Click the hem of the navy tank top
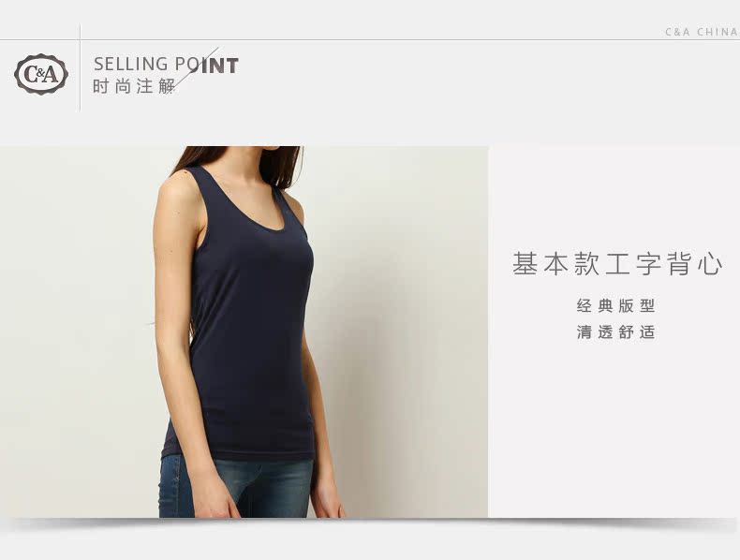Image resolution: width=740 pixels, height=560 pixels. [238, 455]
